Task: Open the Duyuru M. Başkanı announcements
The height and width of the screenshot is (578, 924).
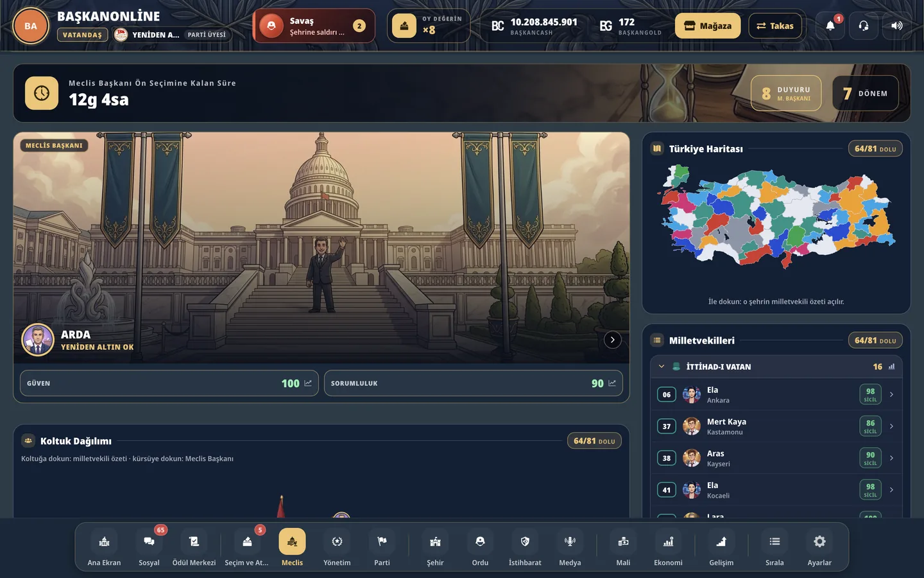Action: click(786, 93)
